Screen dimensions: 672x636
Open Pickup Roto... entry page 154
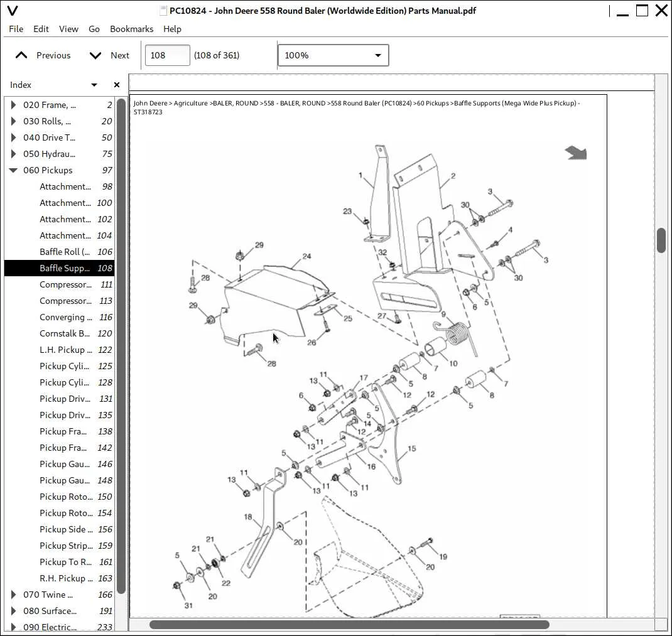[59, 512]
